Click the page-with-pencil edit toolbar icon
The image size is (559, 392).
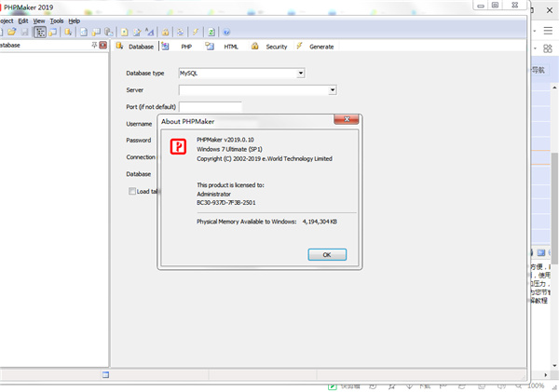coord(137,32)
